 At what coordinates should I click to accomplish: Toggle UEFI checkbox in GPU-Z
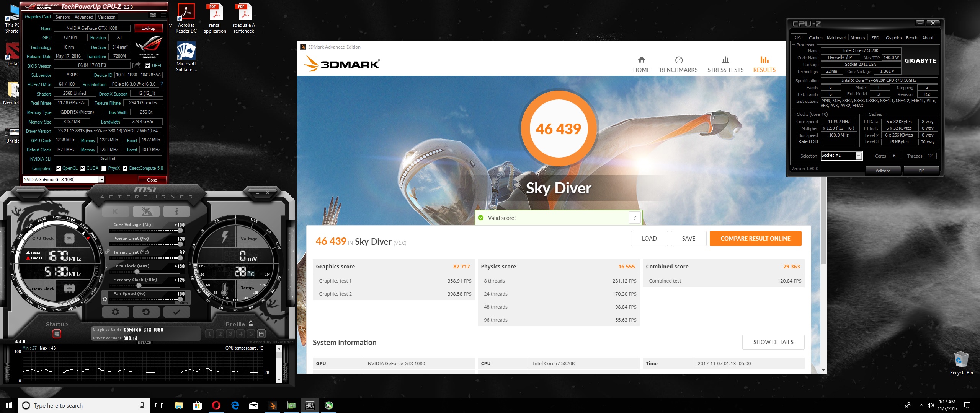[147, 65]
